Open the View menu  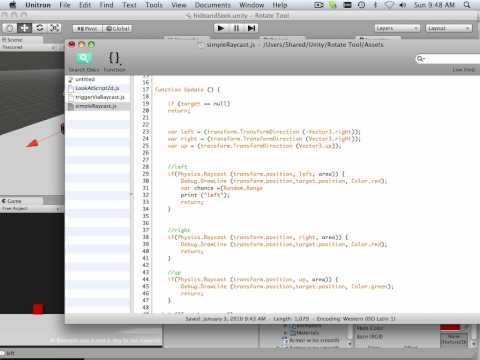[179, 5]
